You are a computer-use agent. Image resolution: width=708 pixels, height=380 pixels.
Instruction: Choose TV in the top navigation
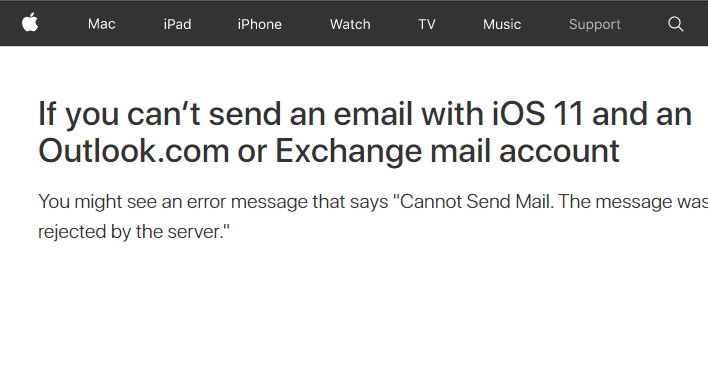tap(427, 24)
